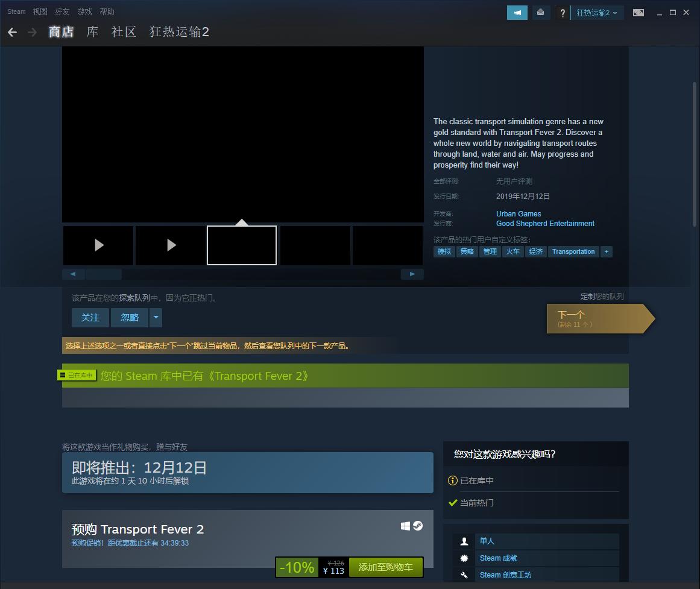Switch to the 库 tab

coord(92,32)
